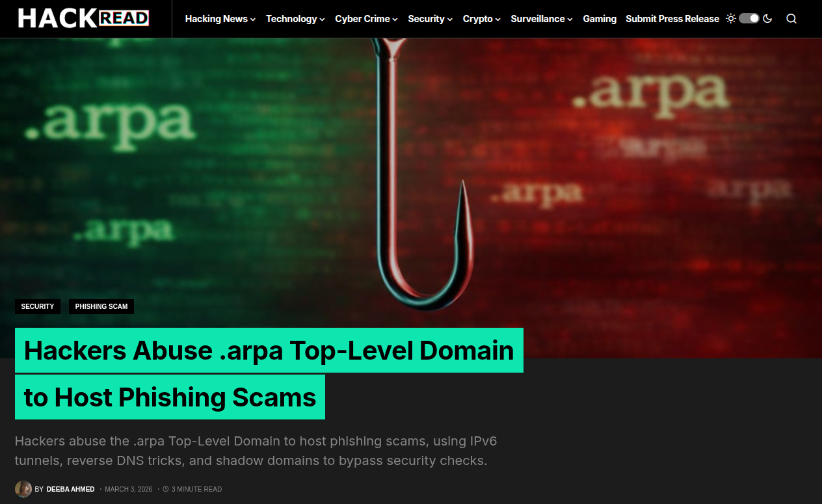Screen dimensions: 822x504
Task: Open the Gaming menu item
Action: (600, 19)
